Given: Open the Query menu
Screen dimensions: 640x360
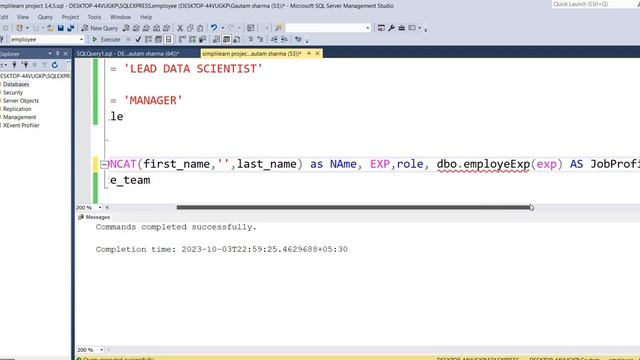Looking at the screenshot, I should pos(45,17).
